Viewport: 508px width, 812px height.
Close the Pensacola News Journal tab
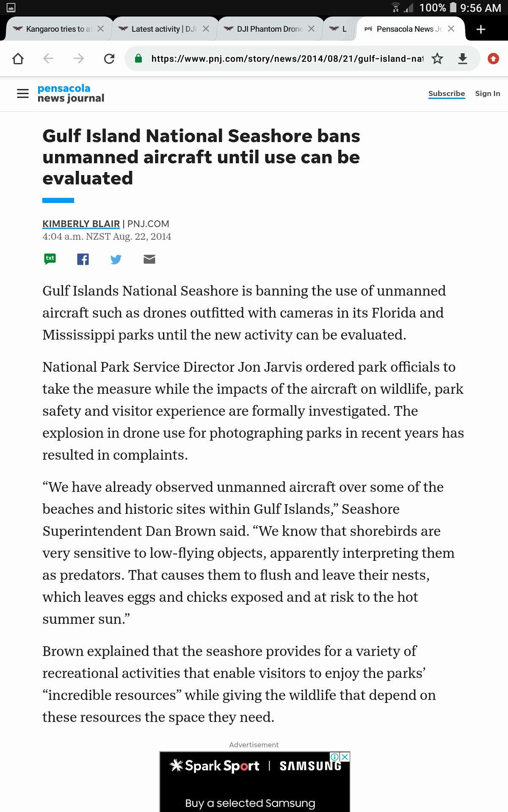[451, 29]
